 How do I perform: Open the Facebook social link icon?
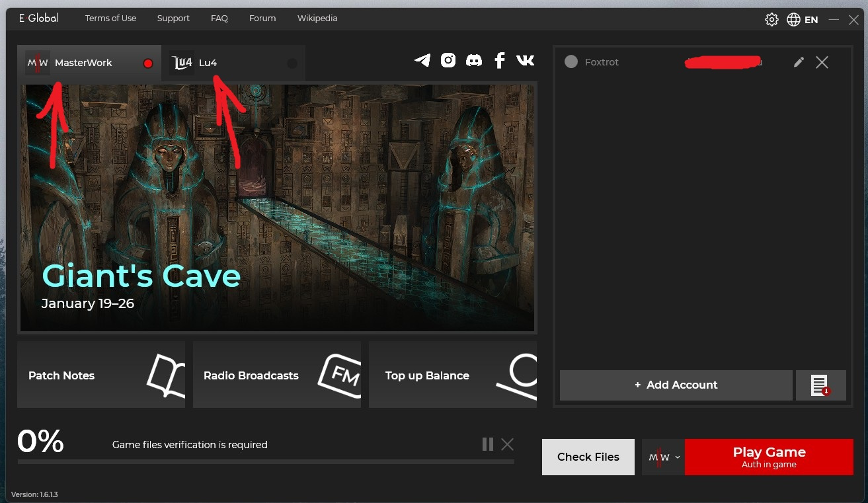tap(500, 61)
